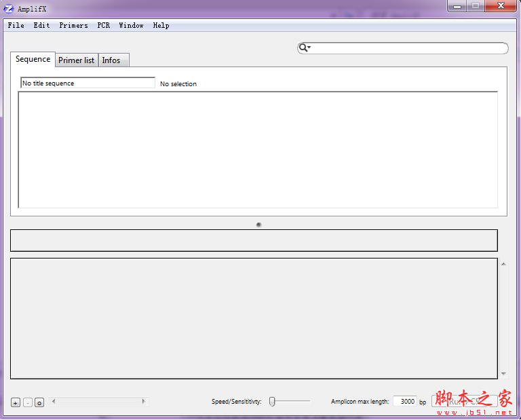Switch to the Primer list tab
Image resolution: width=521 pixels, height=420 pixels.
click(x=77, y=60)
